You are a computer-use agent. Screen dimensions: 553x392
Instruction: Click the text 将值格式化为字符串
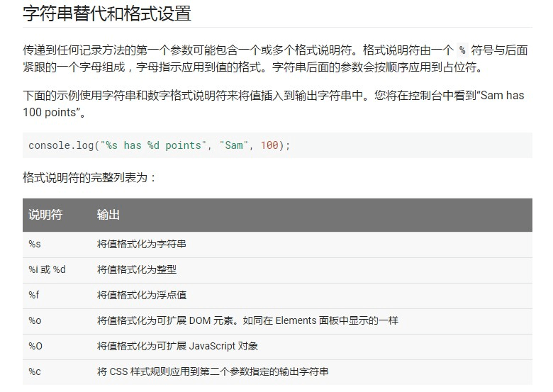point(141,244)
